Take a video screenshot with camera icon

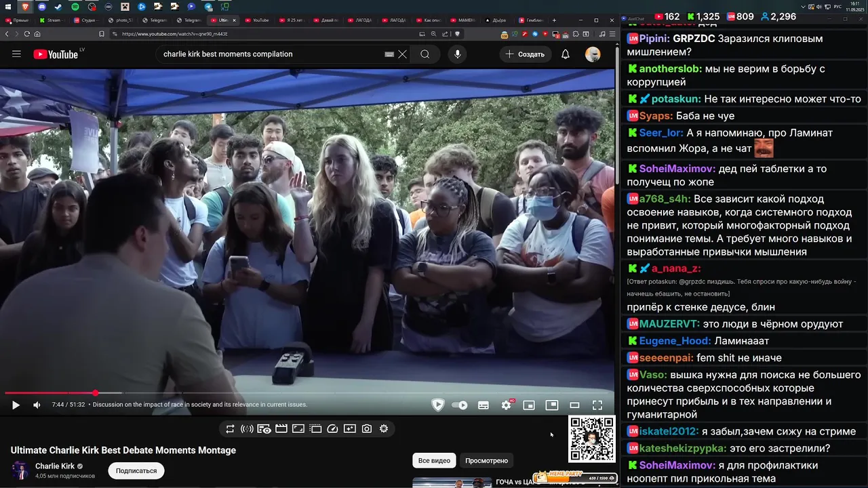[367, 429]
